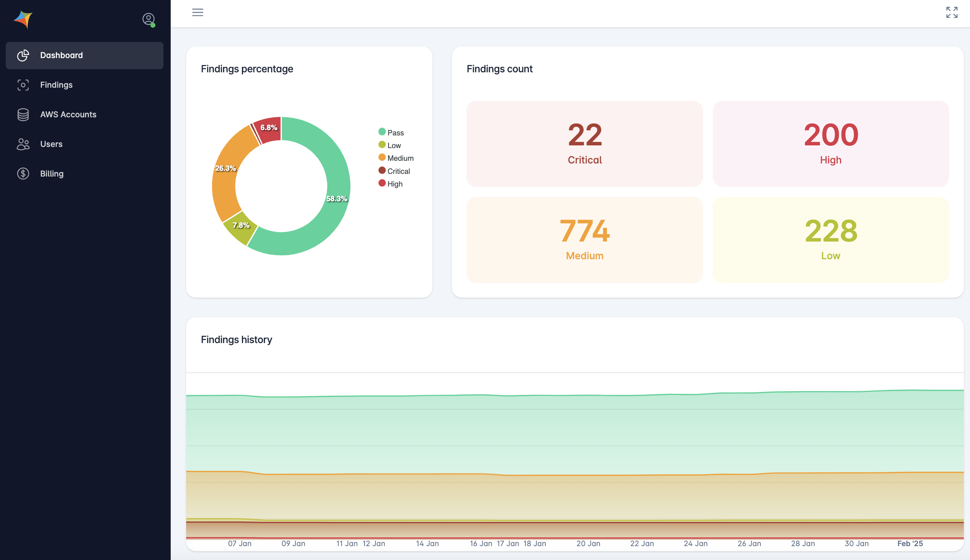970x560 pixels.
Task: Click the Dashboard pie chart icon
Action: [23, 55]
